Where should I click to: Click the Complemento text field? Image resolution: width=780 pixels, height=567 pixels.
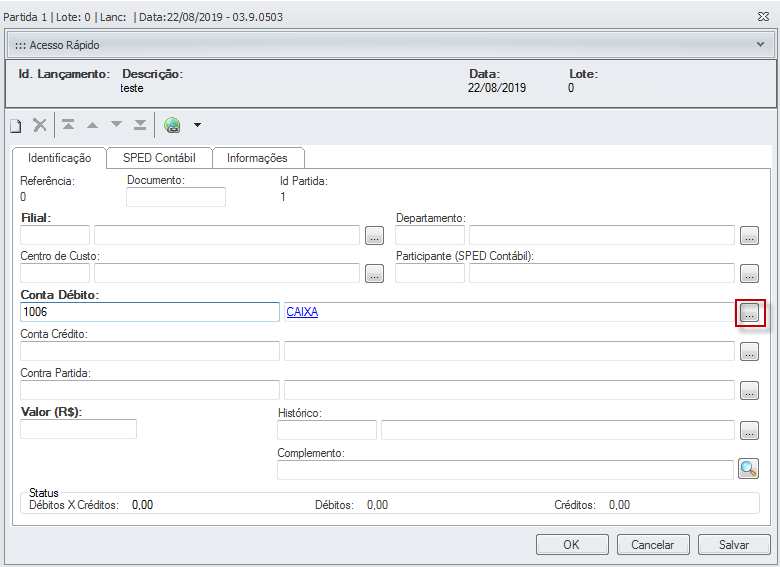[505, 470]
